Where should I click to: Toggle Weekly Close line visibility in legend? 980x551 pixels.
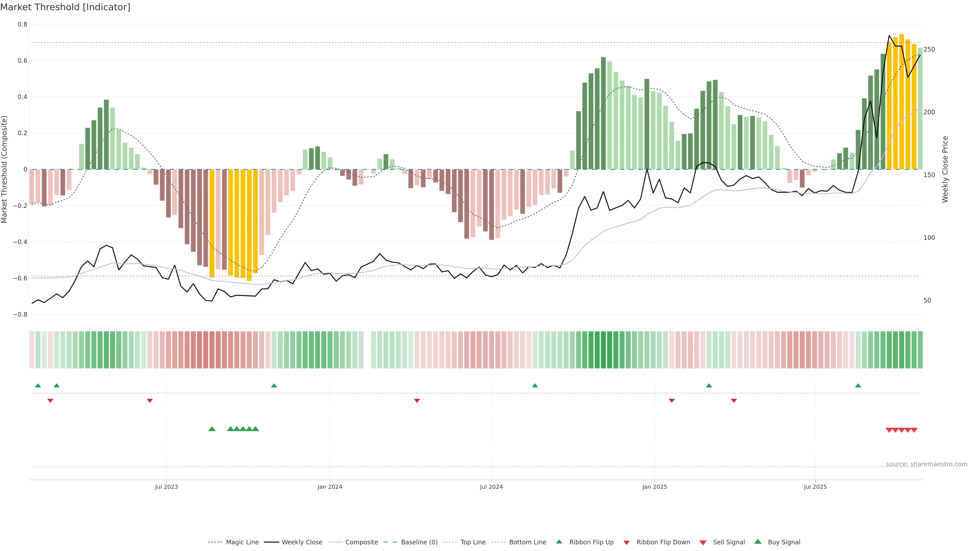[x=302, y=542]
